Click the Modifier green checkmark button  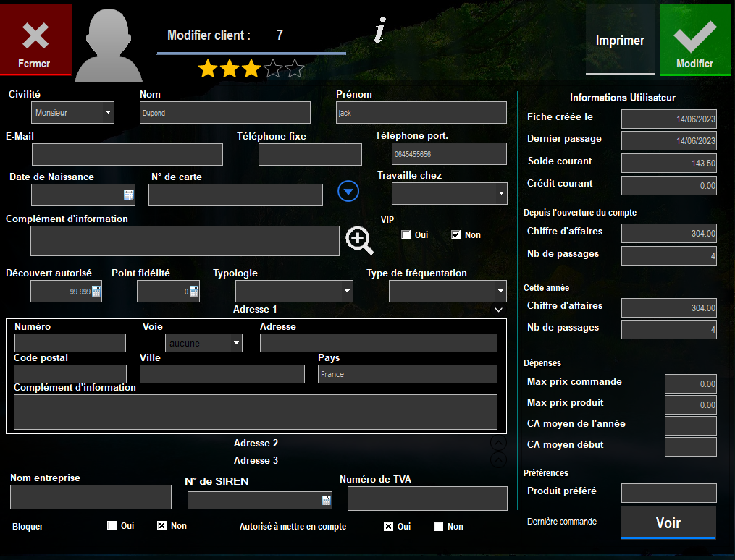click(x=694, y=39)
